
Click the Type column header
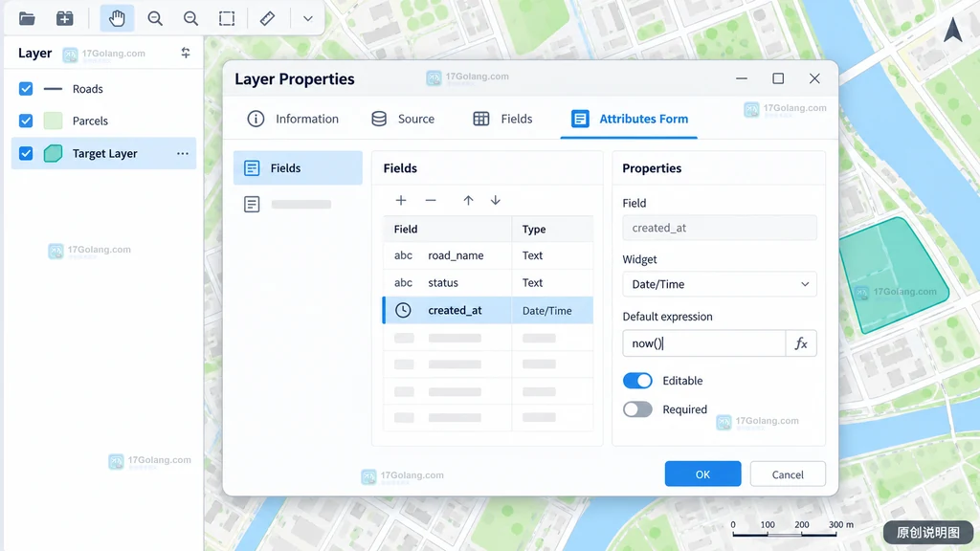pyautogui.click(x=552, y=229)
